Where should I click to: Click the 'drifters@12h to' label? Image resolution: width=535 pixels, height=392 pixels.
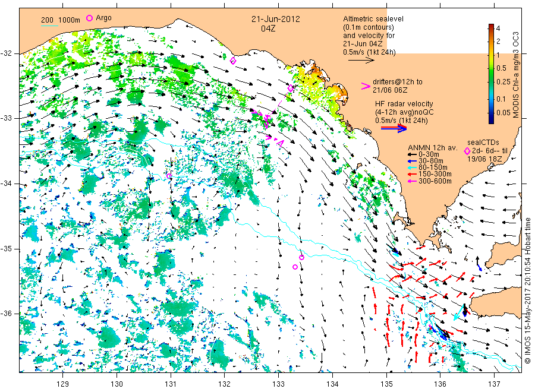398,82
